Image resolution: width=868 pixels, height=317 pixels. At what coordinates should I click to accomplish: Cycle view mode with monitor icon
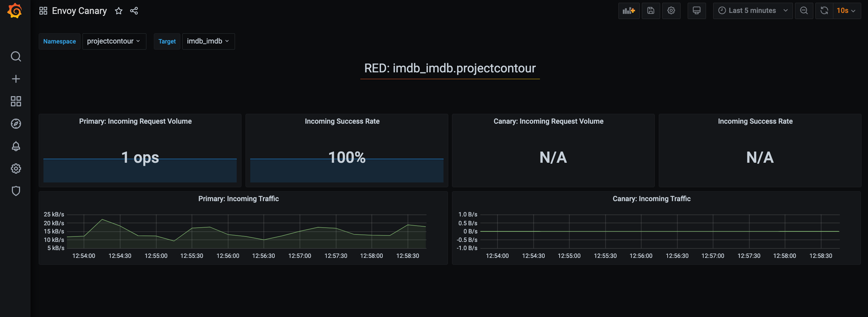click(697, 11)
